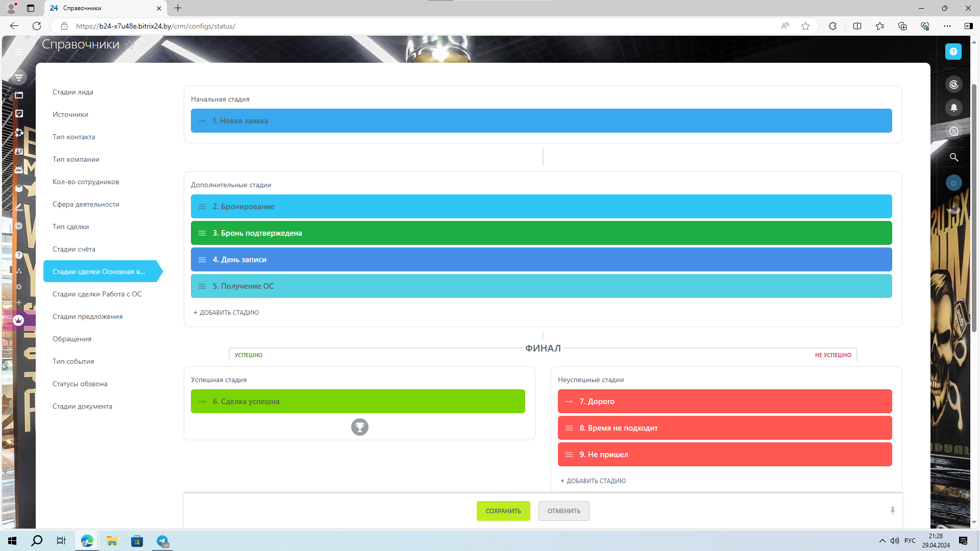Screen dimensions: 980x551
Task: Grab the drag handle of День записи stage
Action: click(x=202, y=260)
